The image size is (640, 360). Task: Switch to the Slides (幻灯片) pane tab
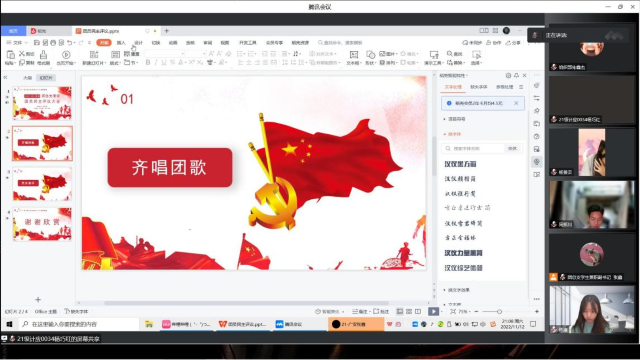[46, 78]
